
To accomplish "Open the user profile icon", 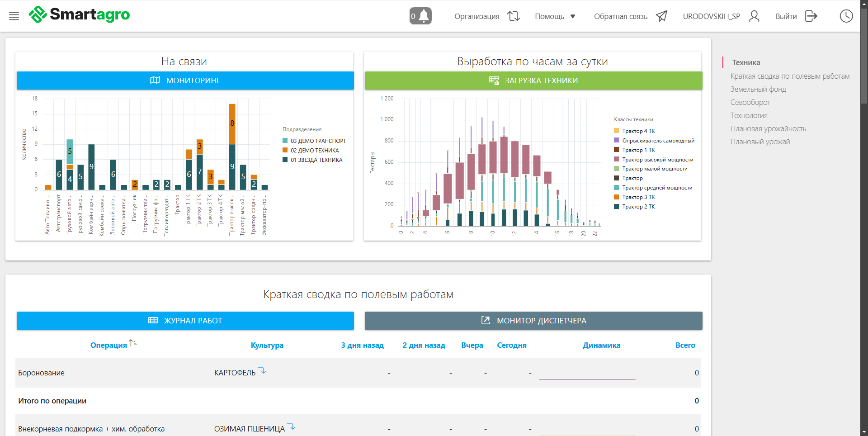I will (x=754, y=16).
